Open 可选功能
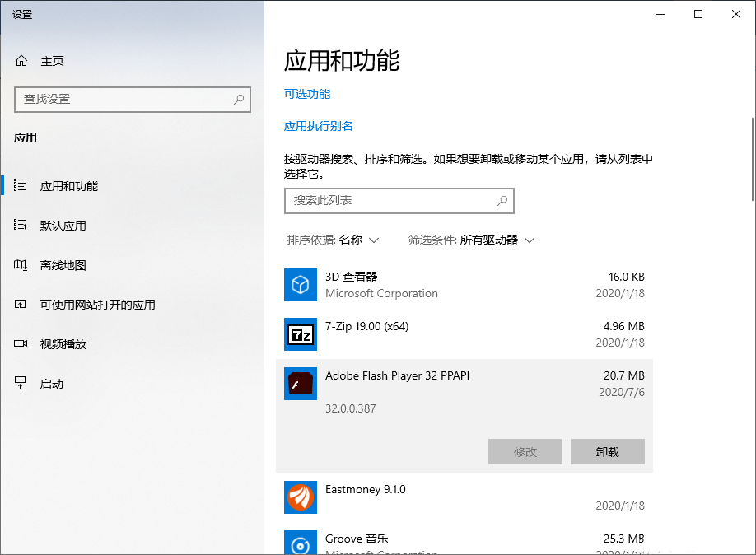The image size is (756, 555). (x=306, y=94)
